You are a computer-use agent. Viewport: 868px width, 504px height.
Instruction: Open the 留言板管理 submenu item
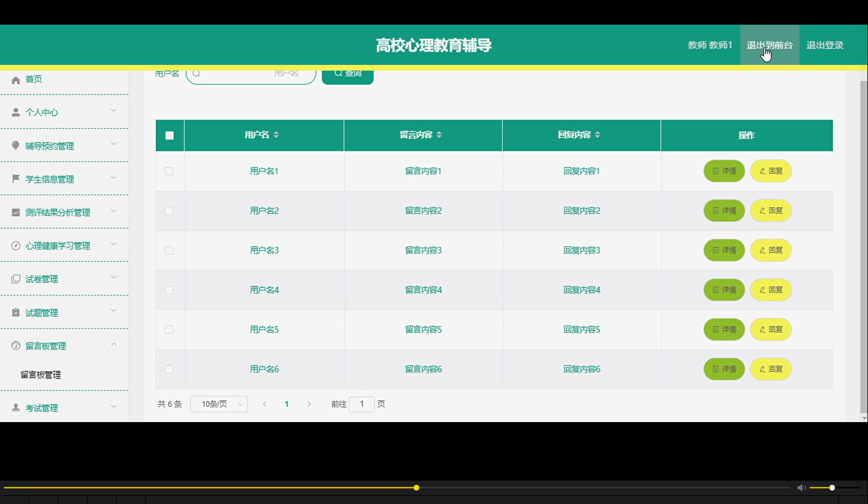coord(41,375)
